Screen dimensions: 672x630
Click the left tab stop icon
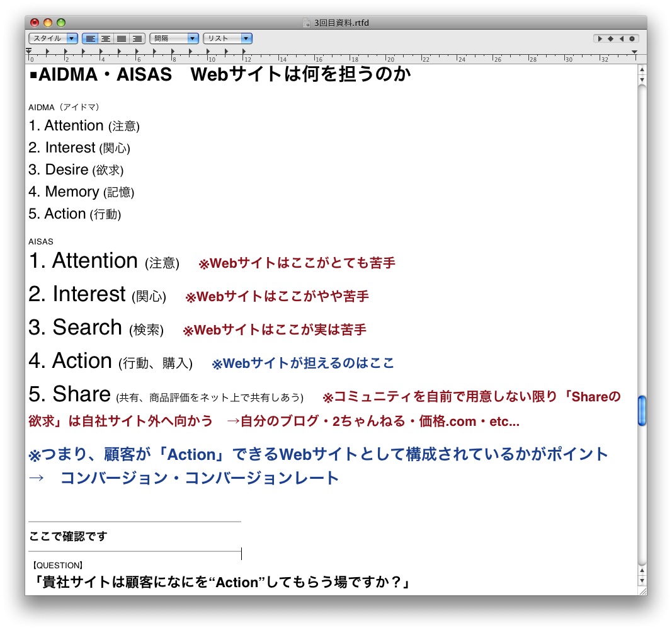click(600, 38)
